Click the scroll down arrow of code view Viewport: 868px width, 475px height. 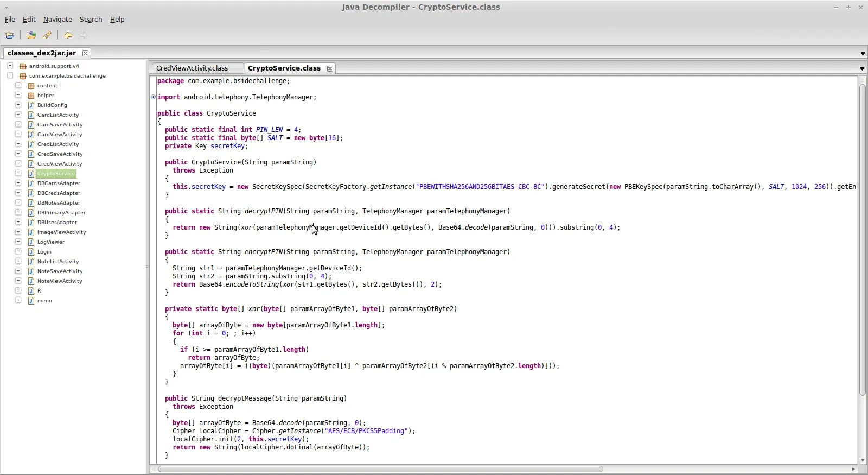click(x=863, y=460)
